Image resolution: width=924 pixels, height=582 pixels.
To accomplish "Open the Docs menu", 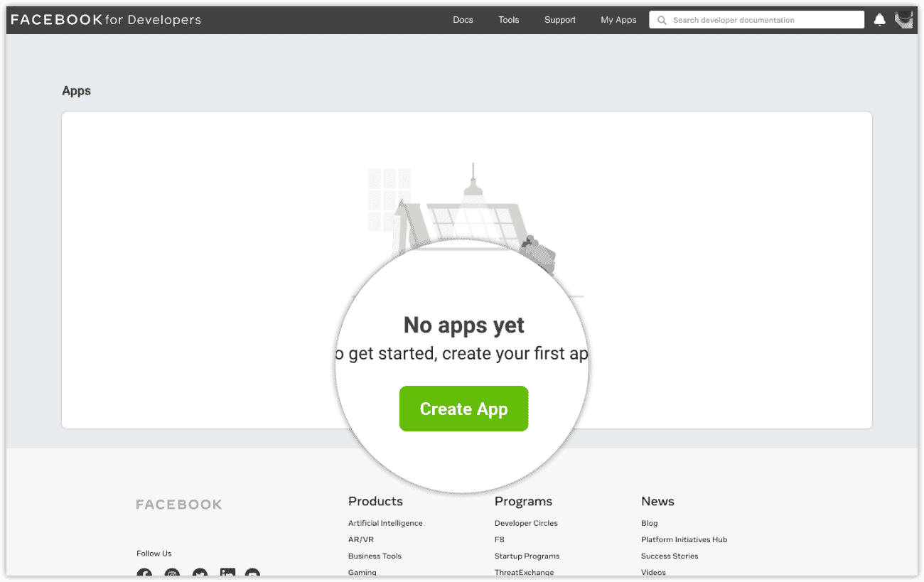I will (463, 20).
